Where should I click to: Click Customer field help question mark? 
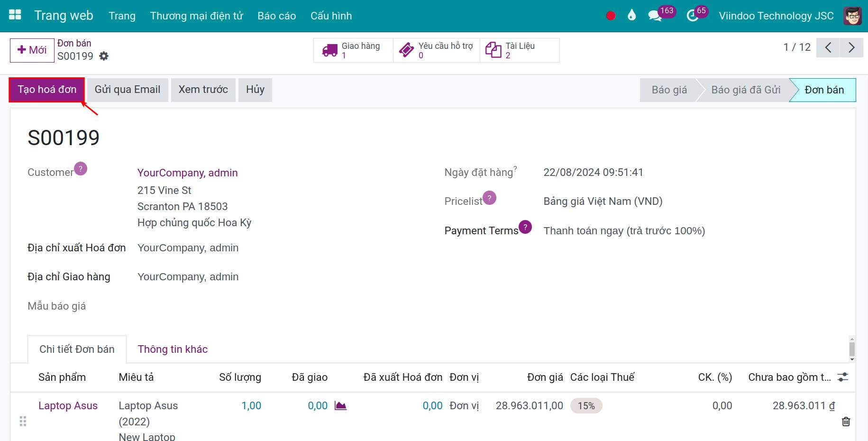pos(81,169)
